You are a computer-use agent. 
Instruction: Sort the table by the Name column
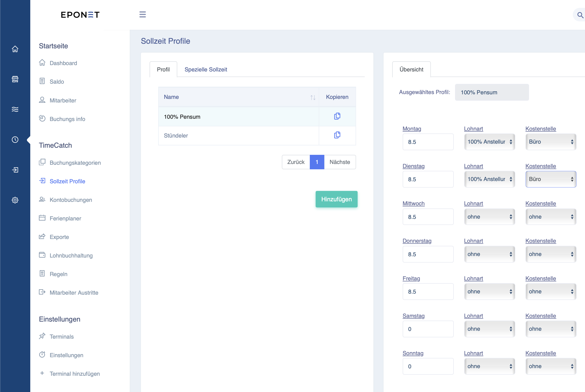point(313,97)
